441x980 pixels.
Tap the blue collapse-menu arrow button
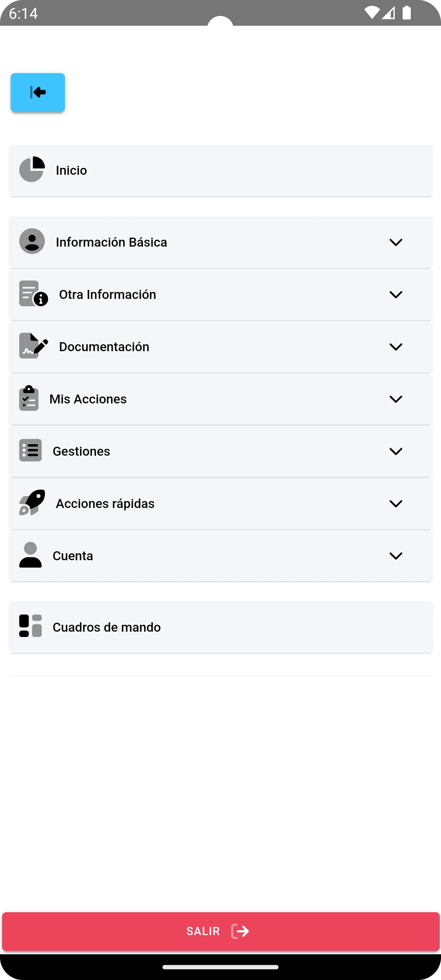tap(38, 92)
